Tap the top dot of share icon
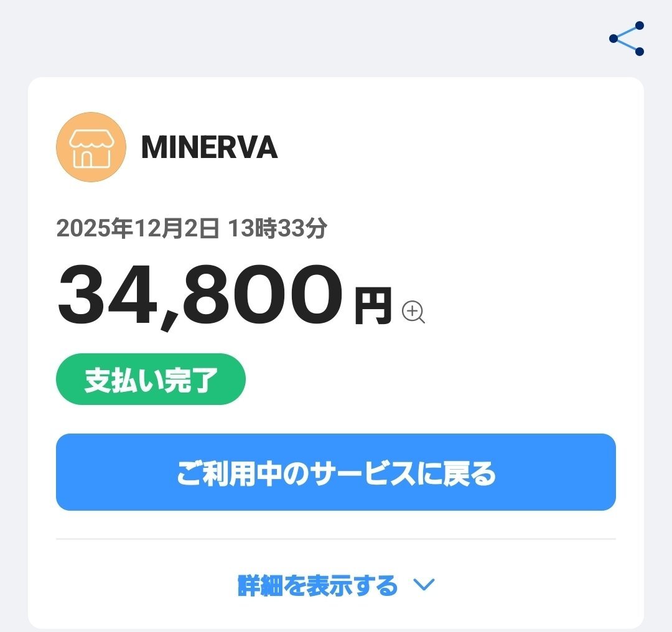The image size is (672, 632). coord(640,26)
